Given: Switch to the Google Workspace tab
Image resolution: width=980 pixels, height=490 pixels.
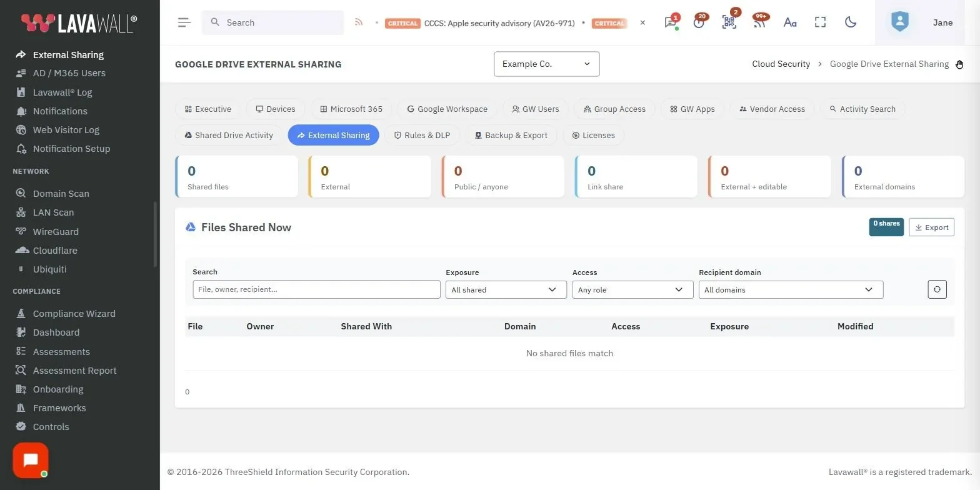Looking at the screenshot, I should [447, 109].
